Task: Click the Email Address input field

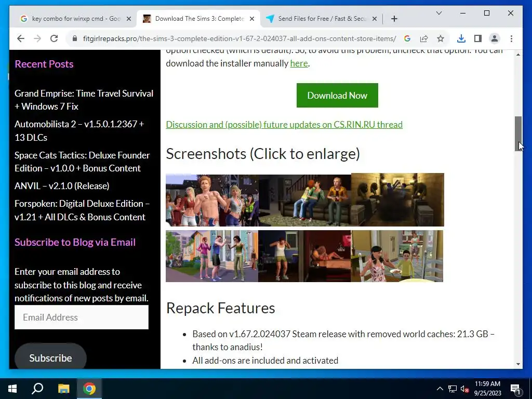Action: click(82, 317)
